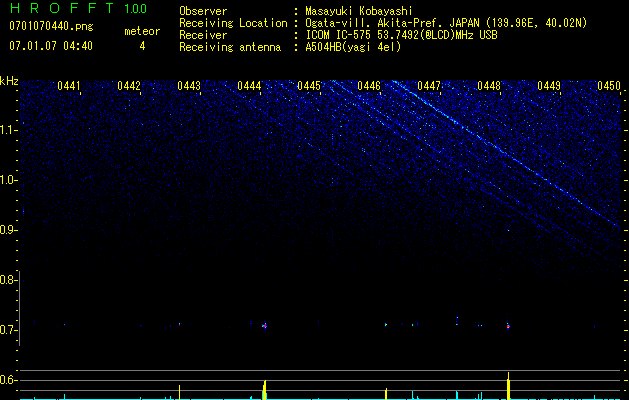Click time marker 0442

click(129, 86)
